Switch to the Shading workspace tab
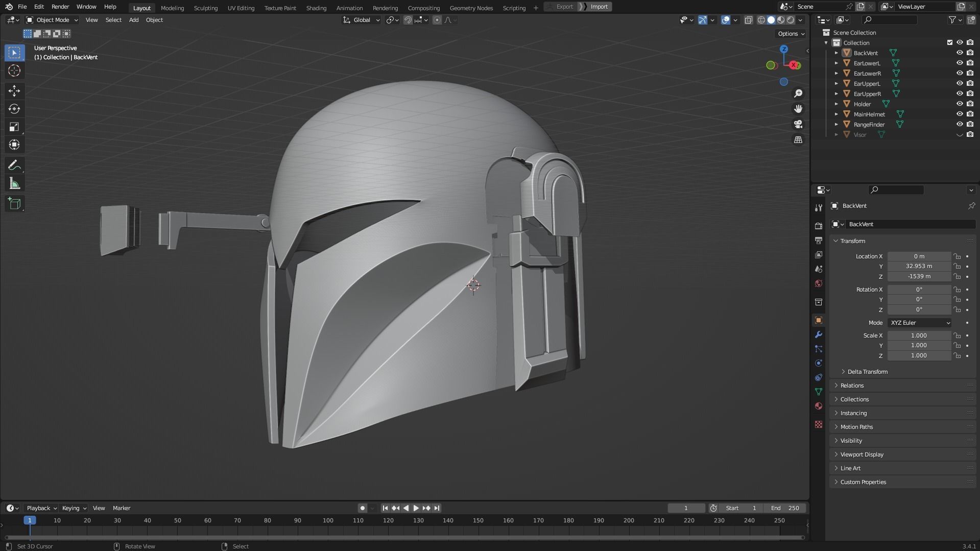The height and width of the screenshot is (551, 980). [316, 8]
